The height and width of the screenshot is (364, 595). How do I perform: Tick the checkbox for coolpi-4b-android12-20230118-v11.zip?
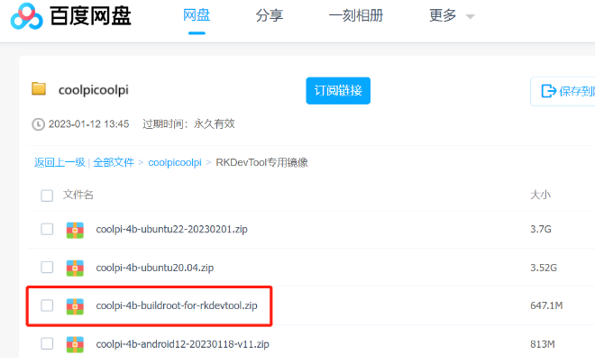pos(47,343)
